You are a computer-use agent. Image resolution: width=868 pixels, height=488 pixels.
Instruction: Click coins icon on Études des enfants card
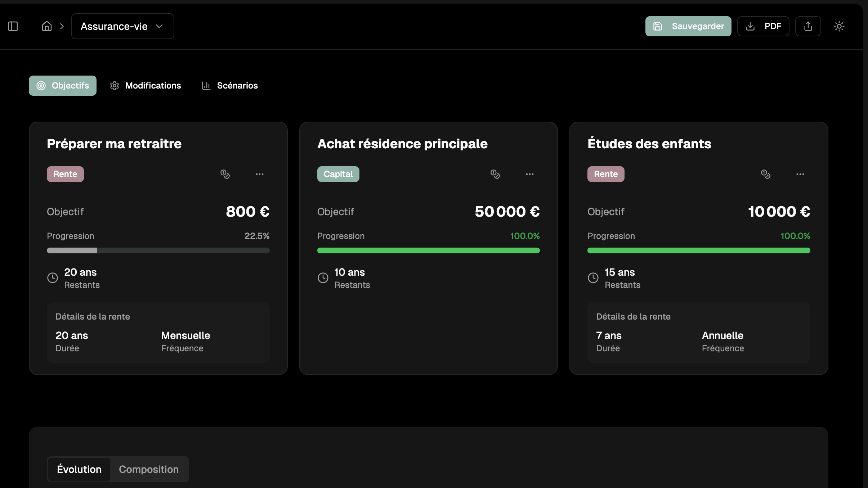point(766,174)
